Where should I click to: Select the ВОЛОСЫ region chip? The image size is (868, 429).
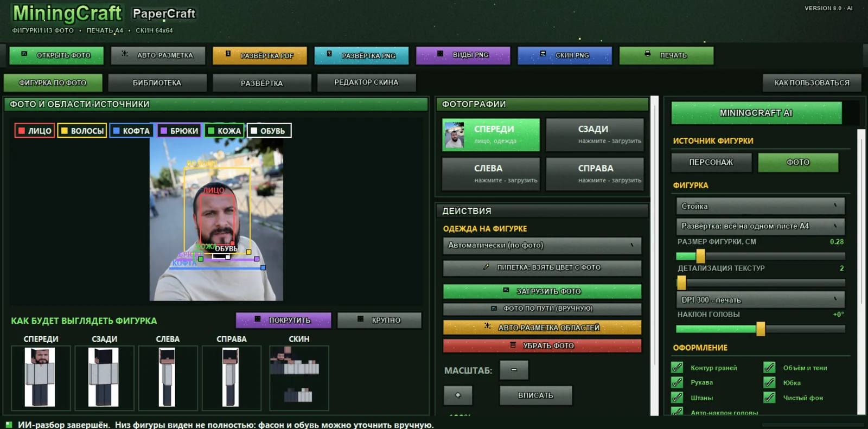pyautogui.click(x=82, y=131)
